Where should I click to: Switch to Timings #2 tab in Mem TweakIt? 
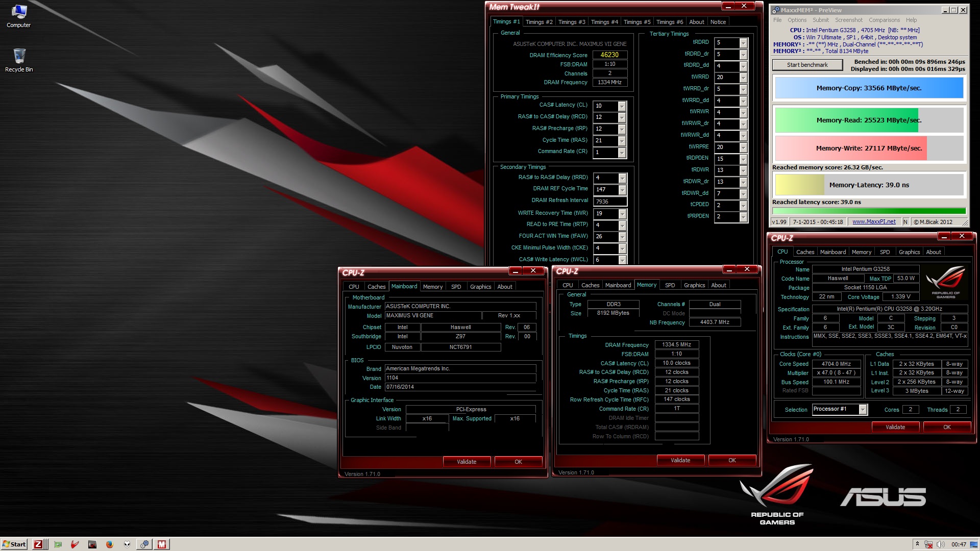pyautogui.click(x=539, y=22)
